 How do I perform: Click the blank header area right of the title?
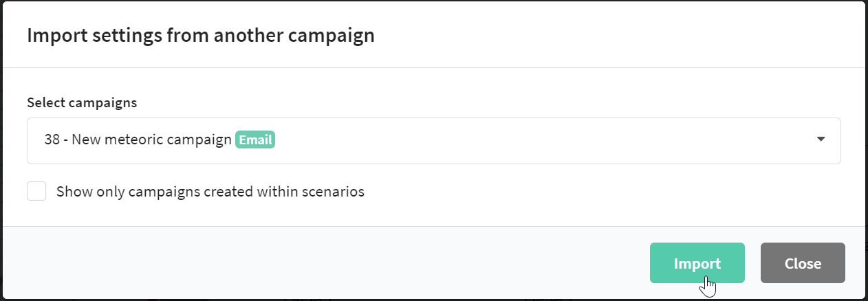[x=619, y=36]
